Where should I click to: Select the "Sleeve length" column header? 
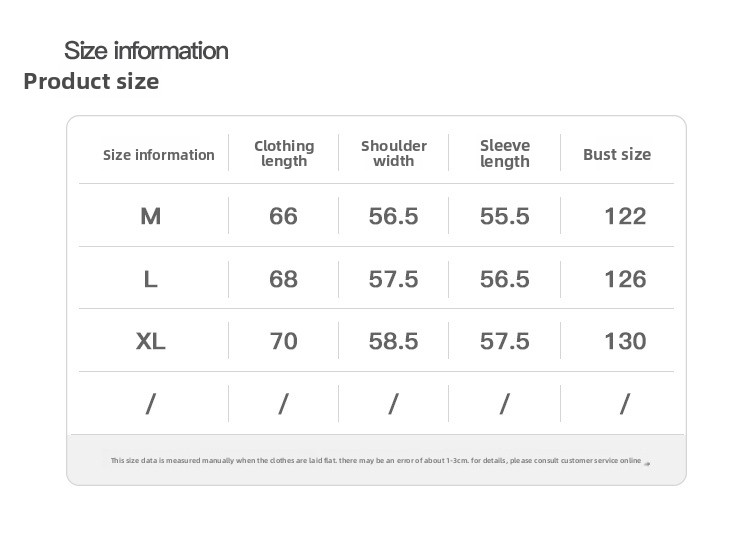point(505,154)
